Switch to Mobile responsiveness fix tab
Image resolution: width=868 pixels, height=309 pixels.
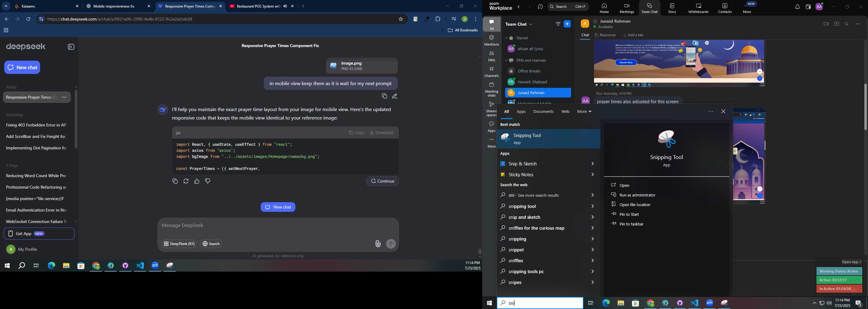(118, 6)
